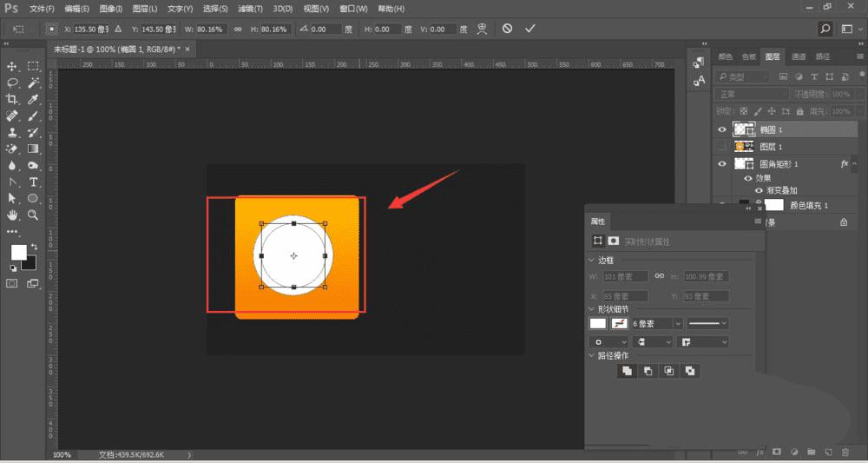Image resolution: width=868 pixels, height=463 pixels.
Task: Open the stroke width 6 像素 dropdown
Action: 678,323
